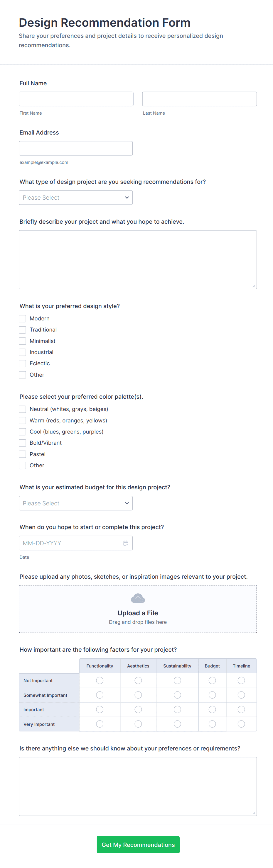Submit with Get My Recommendations button
Screen dimensions: 273x868
click(138, 845)
